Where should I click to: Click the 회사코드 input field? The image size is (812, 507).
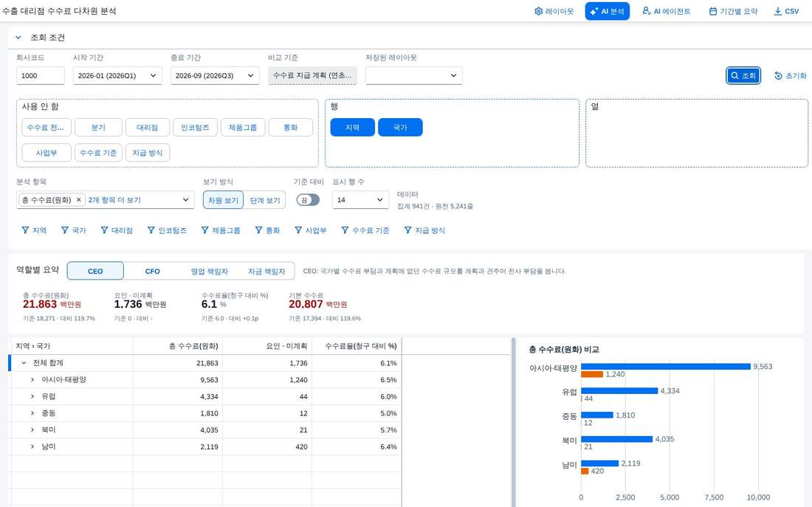coord(41,75)
